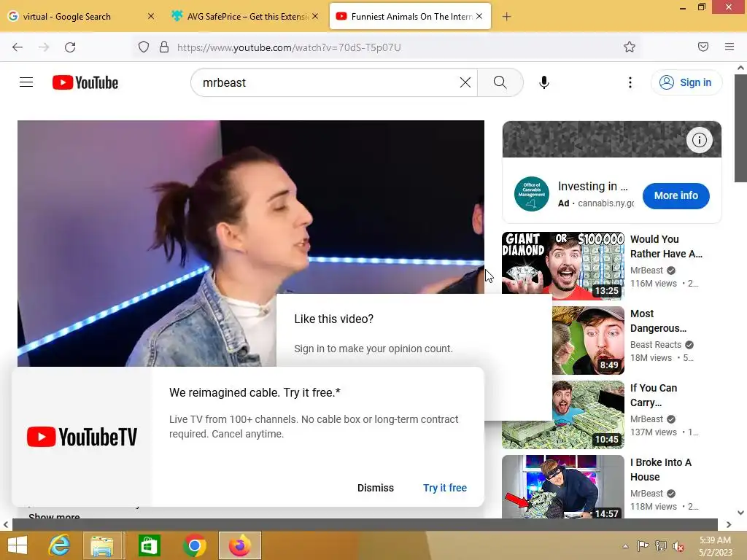
Task: Open If You Can Carry title
Action: pyautogui.click(x=654, y=395)
